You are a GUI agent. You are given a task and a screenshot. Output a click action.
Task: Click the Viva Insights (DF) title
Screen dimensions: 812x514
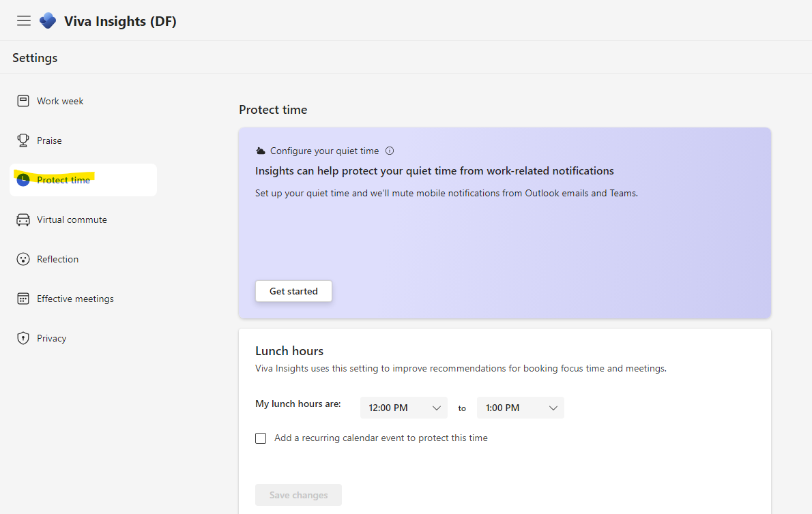coord(120,21)
